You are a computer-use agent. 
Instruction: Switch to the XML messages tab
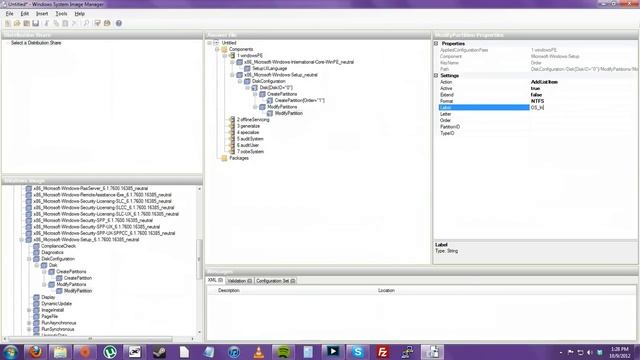215,280
